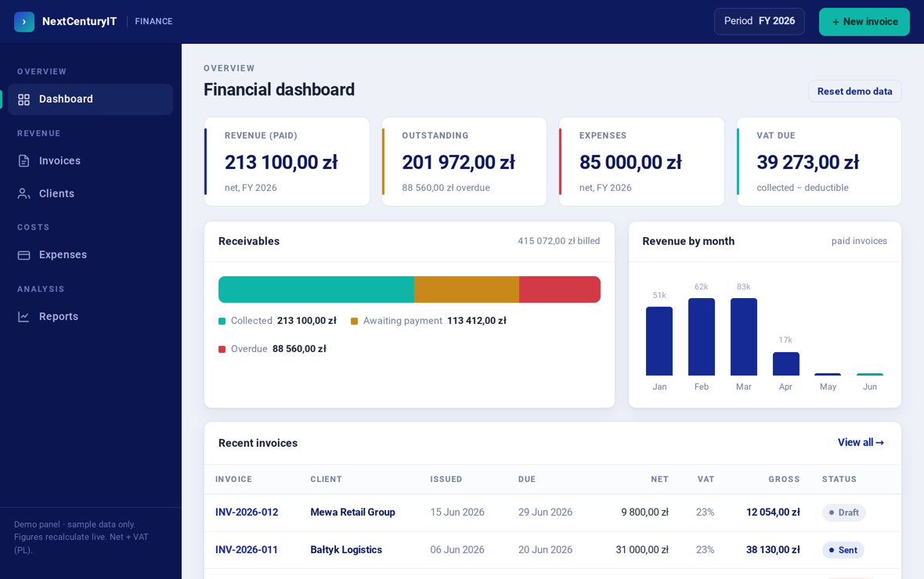924x579 pixels.
Task: Click the teal Collected bar segment
Action: [x=316, y=289]
